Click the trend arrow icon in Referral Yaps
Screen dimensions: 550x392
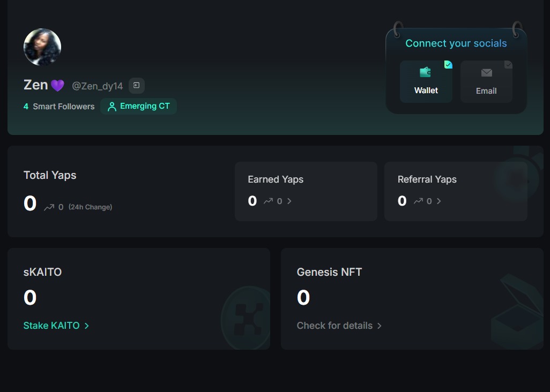[x=418, y=201]
